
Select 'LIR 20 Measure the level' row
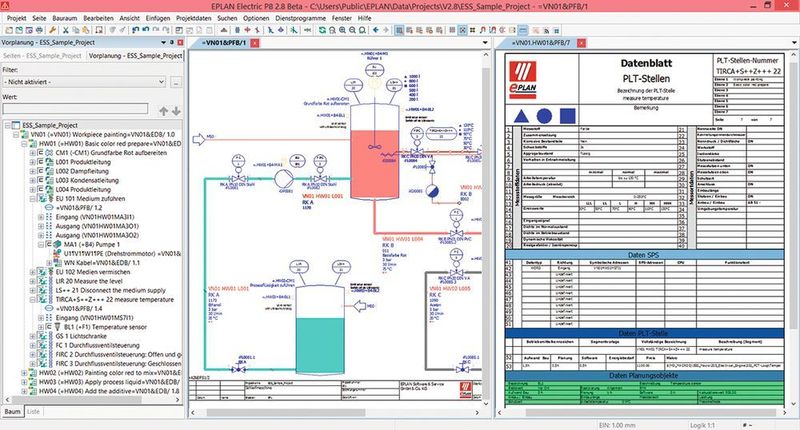89,282
